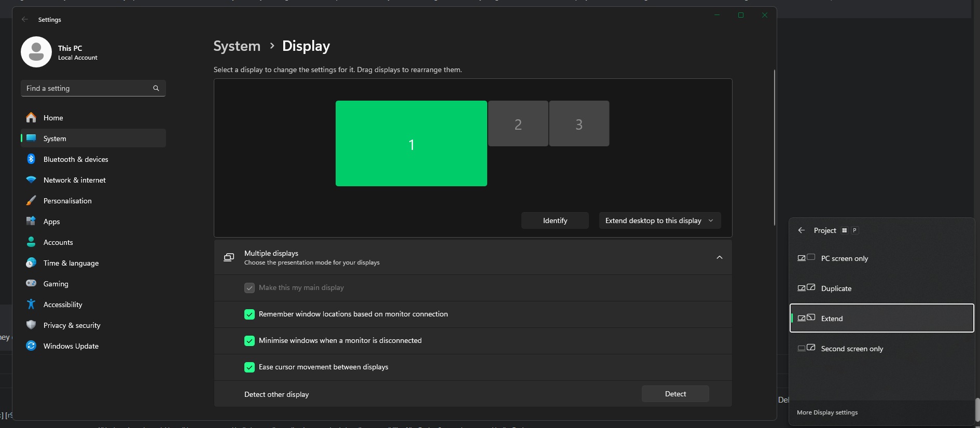This screenshot has width=980, height=428.
Task: Click the Extend screens icon
Action: (x=806, y=318)
